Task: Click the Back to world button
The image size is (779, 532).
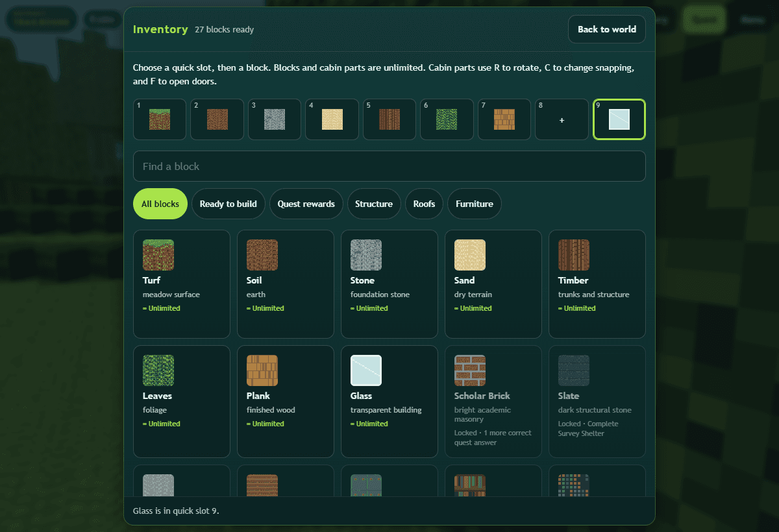Action: [x=607, y=29]
